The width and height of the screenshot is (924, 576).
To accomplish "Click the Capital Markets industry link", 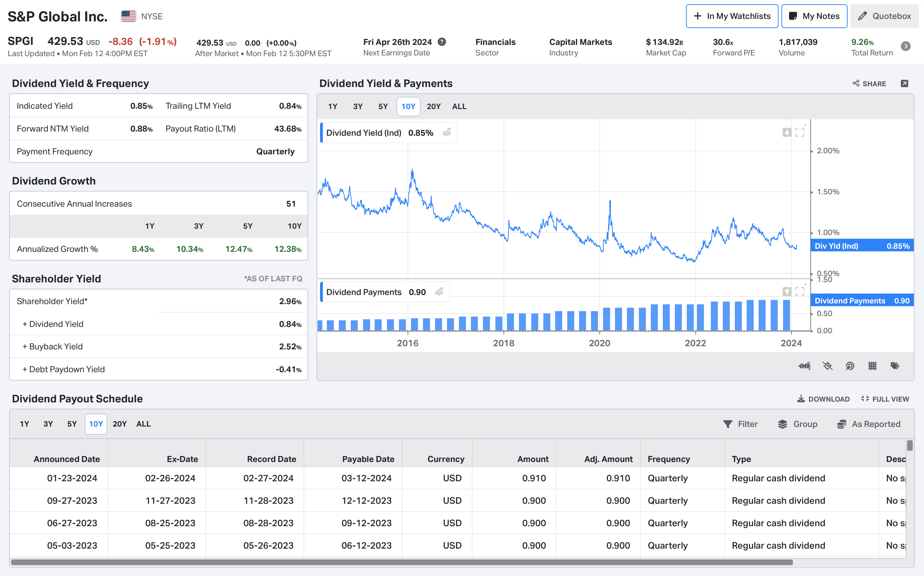I will click(x=580, y=42).
